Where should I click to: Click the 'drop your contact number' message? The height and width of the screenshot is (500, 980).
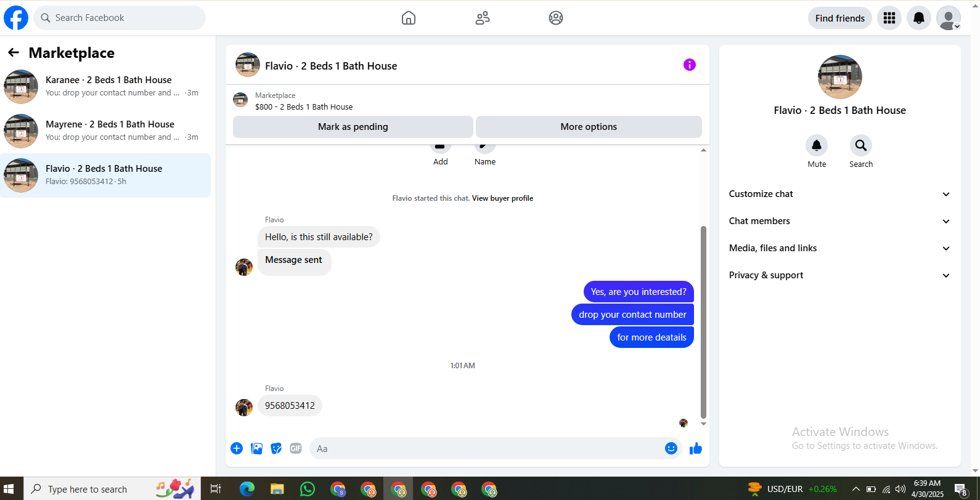632,315
